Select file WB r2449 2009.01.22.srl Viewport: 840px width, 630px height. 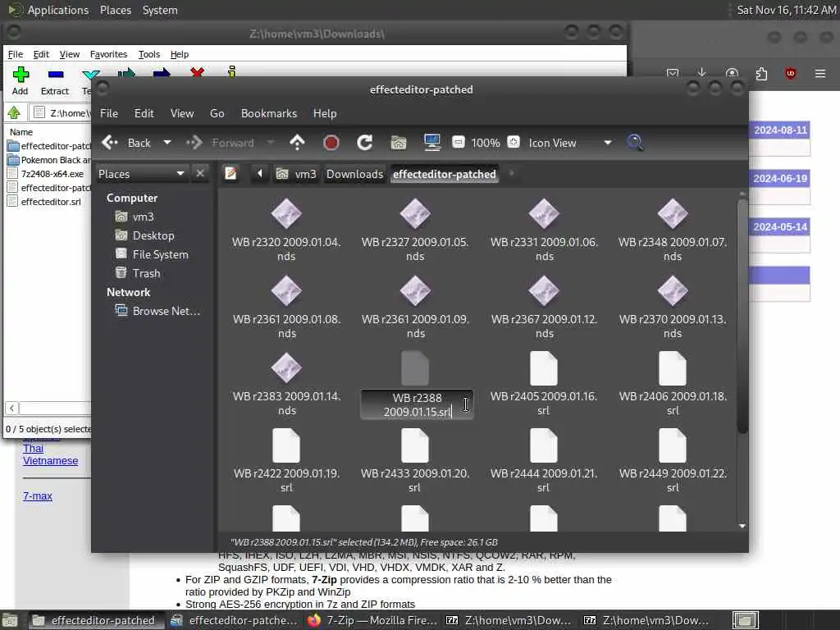point(673,461)
